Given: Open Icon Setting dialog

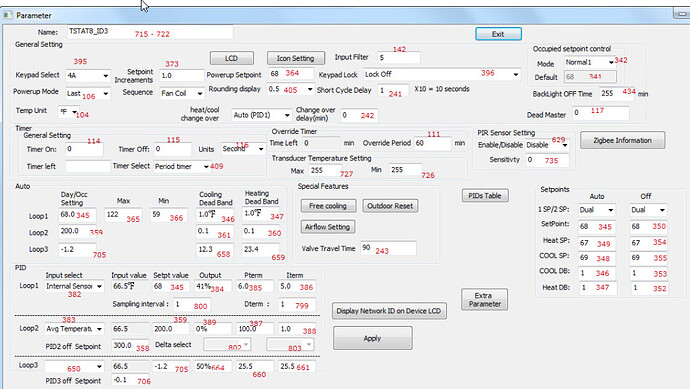Looking at the screenshot, I should point(296,58).
